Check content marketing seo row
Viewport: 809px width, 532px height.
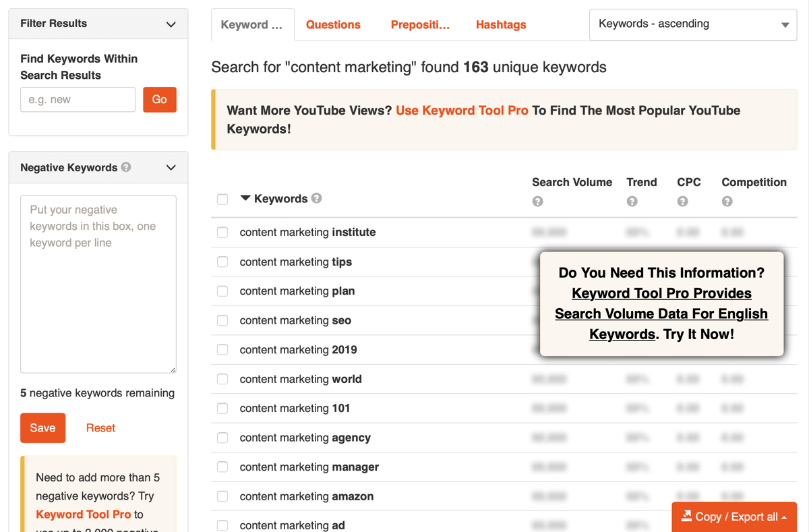pyautogui.click(x=222, y=320)
